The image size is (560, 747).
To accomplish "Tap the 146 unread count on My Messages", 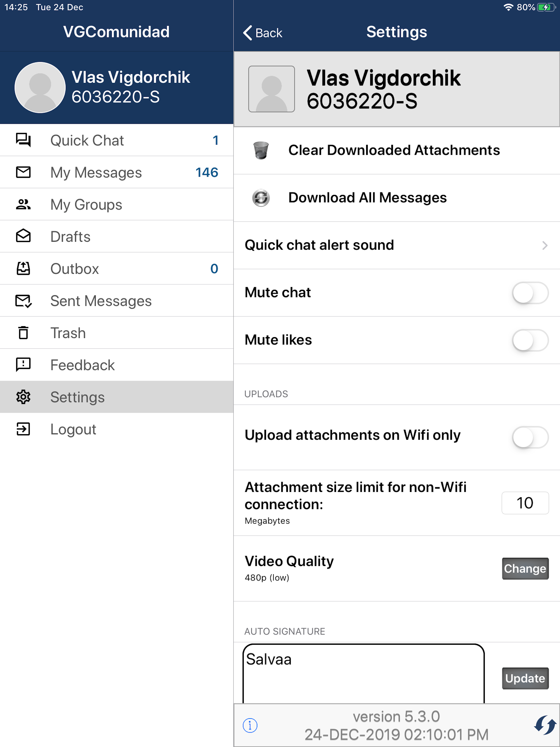I will [207, 173].
